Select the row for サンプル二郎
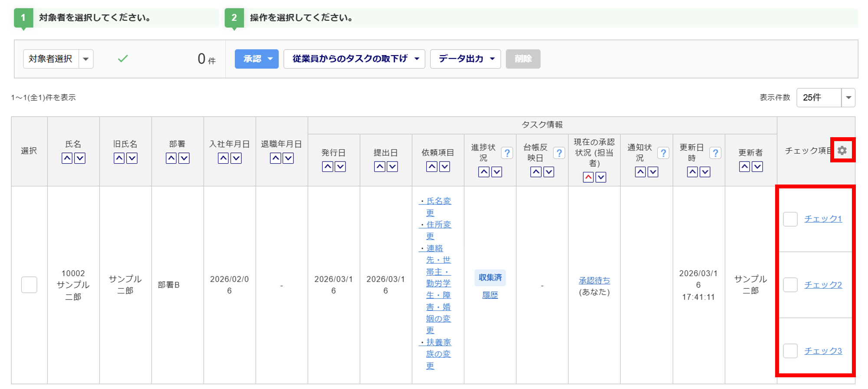The image size is (868, 389). [x=29, y=285]
